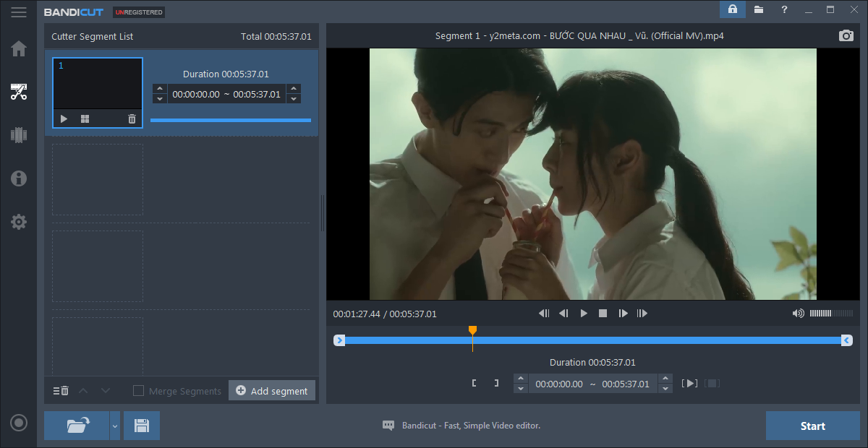This screenshot has width=868, height=448.
Task: Open the hamburger menu
Action: (19, 12)
